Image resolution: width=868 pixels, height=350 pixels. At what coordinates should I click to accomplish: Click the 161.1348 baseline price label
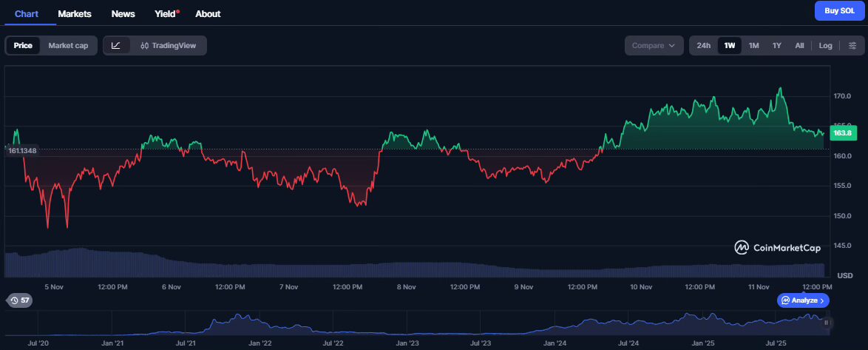22,151
